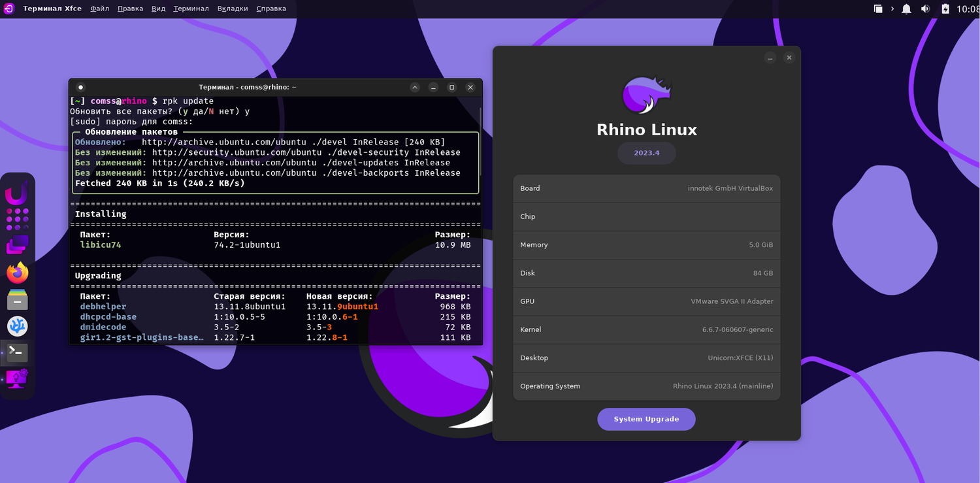Image resolution: width=980 pixels, height=483 pixels.
Task: Open the Терминал menu
Action: [191, 8]
